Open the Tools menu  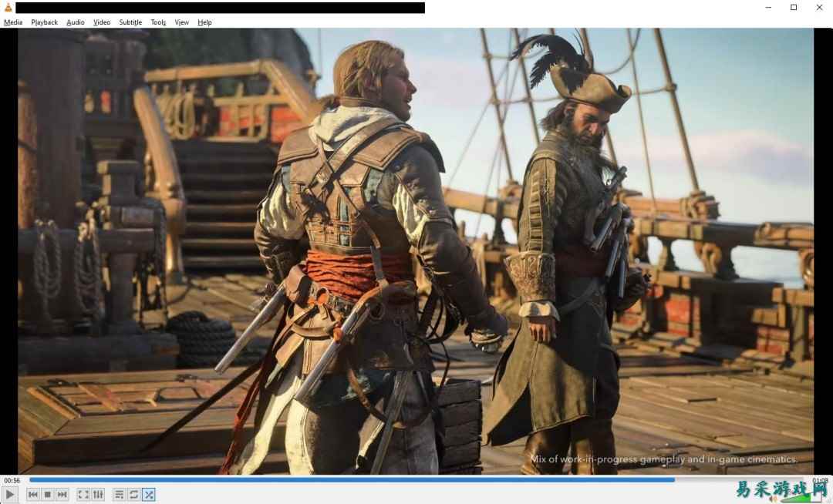click(158, 22)
